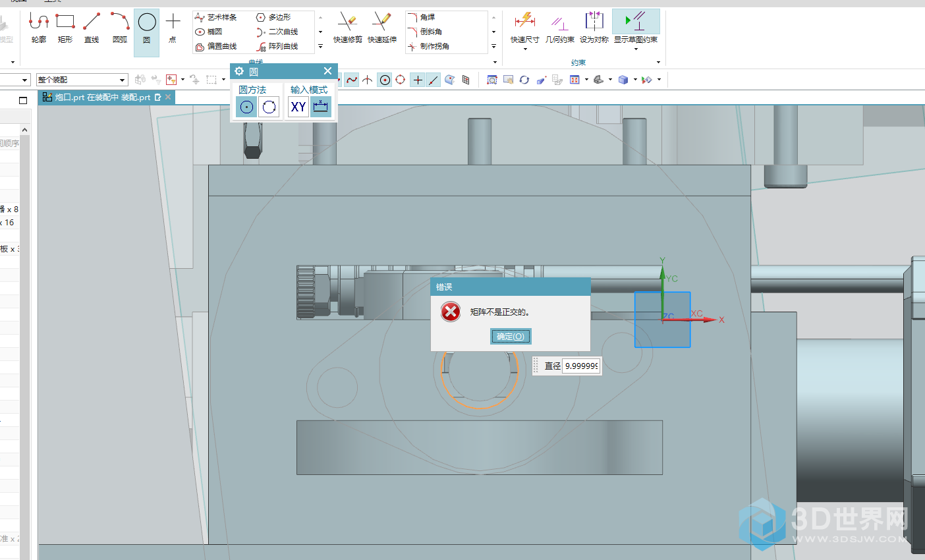Close the 圆 circle dialog
The image size is (925, 560).
tap(327, 71)
